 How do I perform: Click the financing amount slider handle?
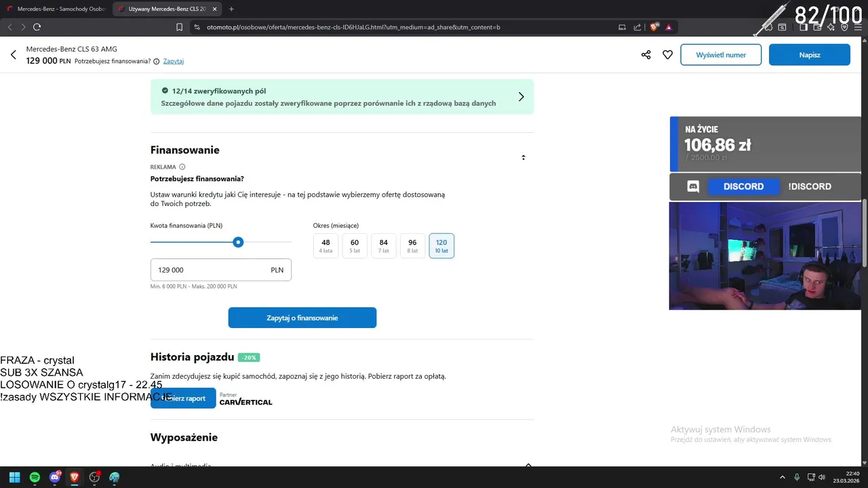click(x=238, y=242)
